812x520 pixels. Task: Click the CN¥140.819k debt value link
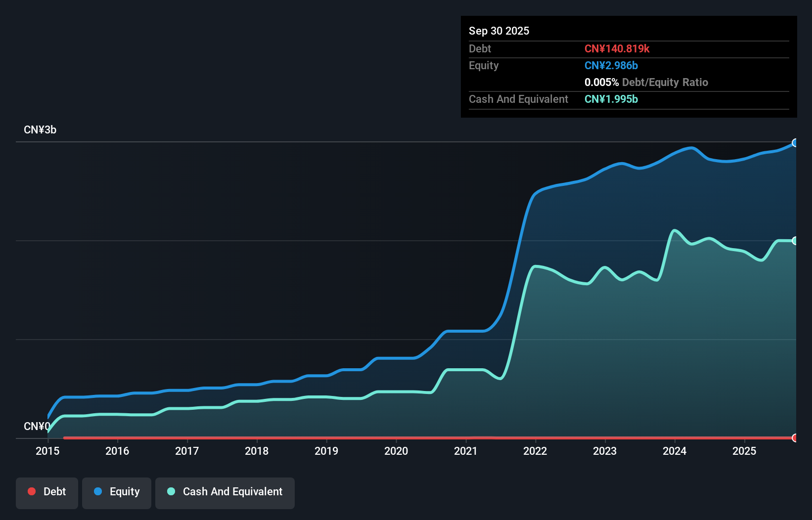(x=618, y=49)
